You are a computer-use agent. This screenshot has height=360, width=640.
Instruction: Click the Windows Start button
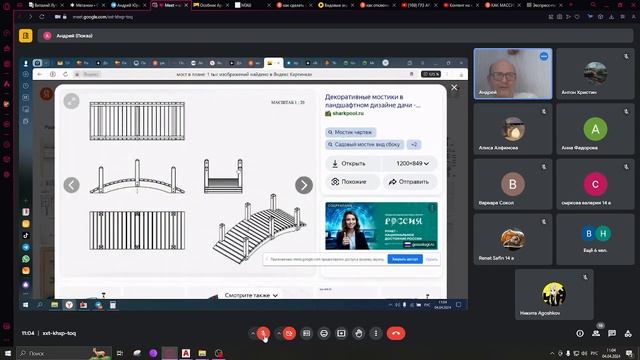[8, 353]
